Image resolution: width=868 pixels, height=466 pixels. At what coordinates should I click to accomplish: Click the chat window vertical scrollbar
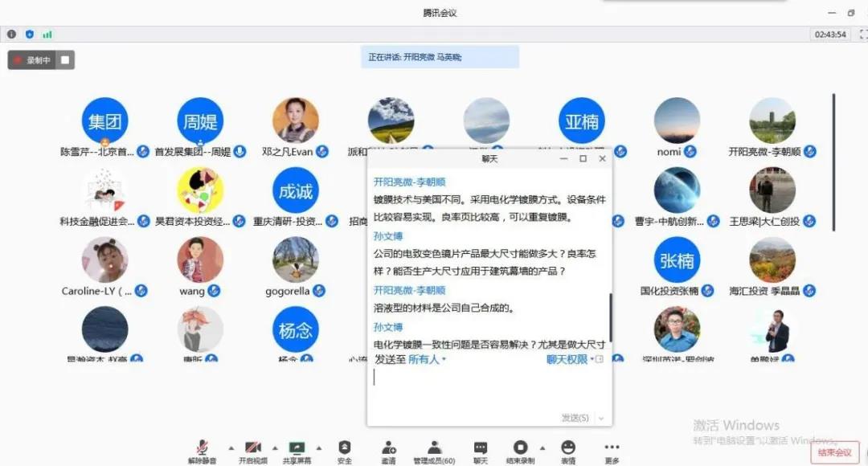[611, 317]
